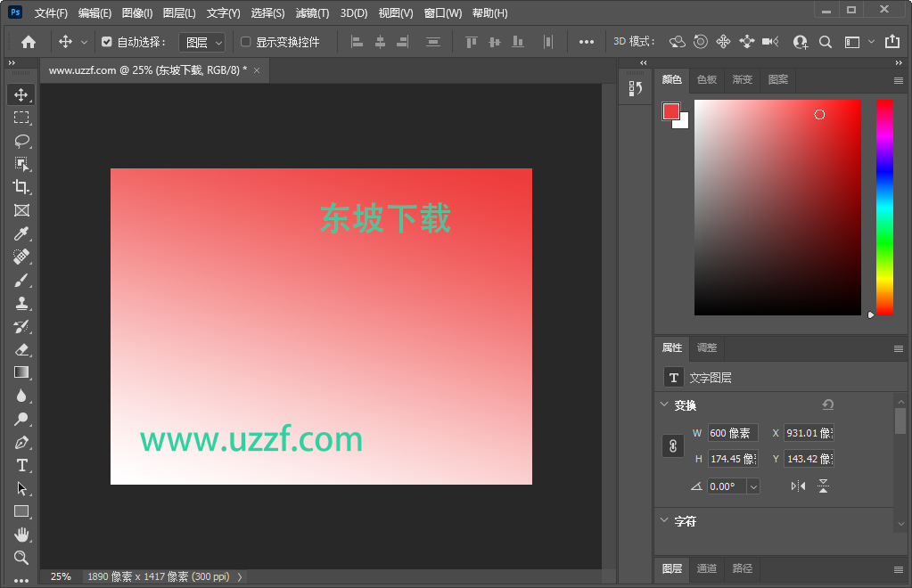Select the Brush tool
912x588 pixels.
(x=21, y=280)
